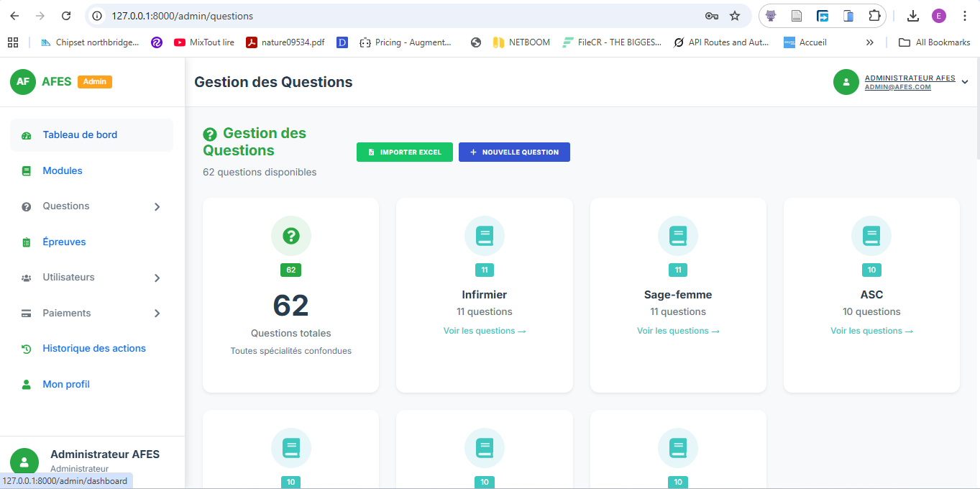This screenshot has height=489, width=980.
Task: Click the green question mark total icon
Action: 290,236
